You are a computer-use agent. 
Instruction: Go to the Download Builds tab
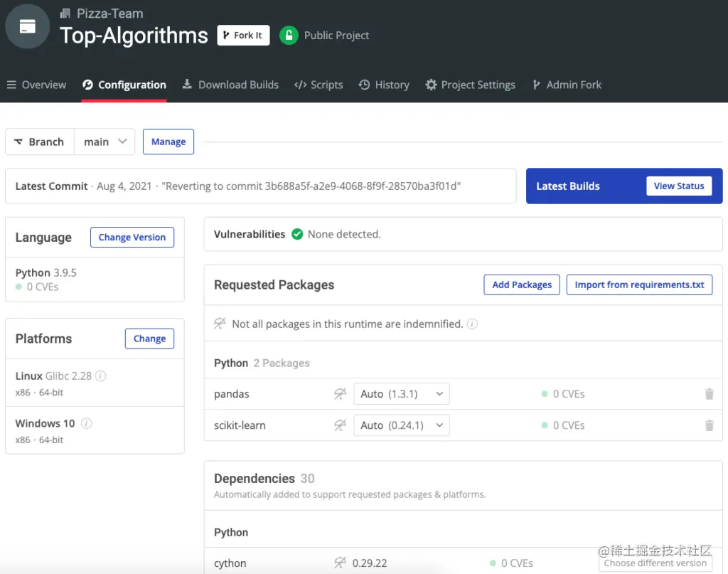coord(230,85)
